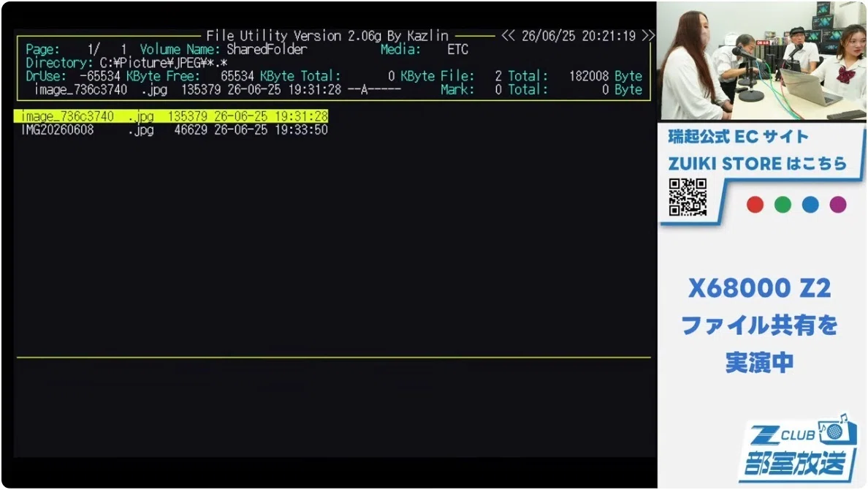Click the purple dot in ZUIKI banner

pos(837,205)
